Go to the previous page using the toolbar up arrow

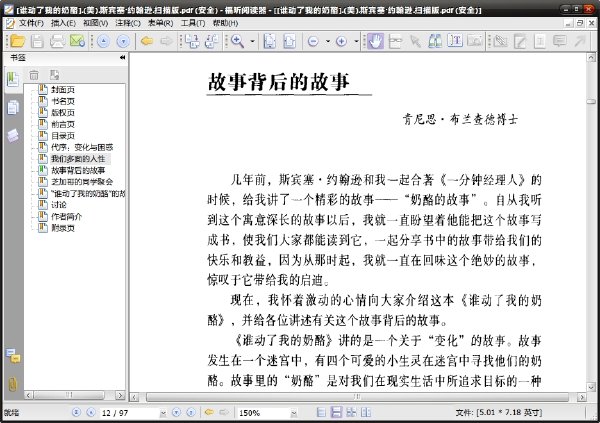pos(103,41)
